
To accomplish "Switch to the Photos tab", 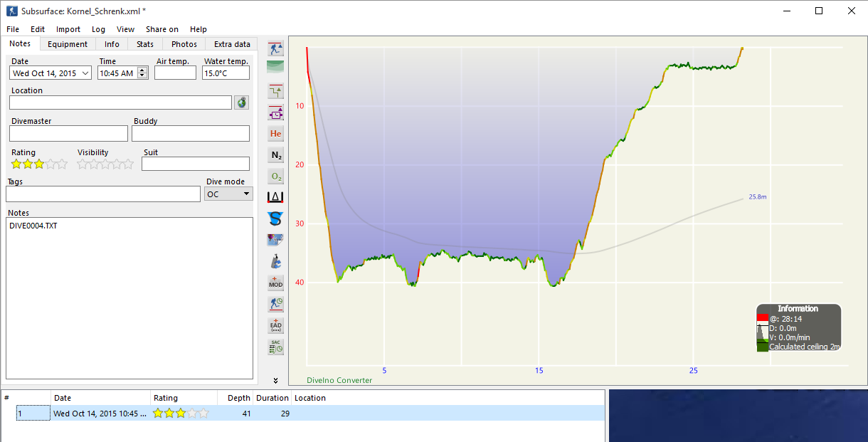I will point(184,44).
